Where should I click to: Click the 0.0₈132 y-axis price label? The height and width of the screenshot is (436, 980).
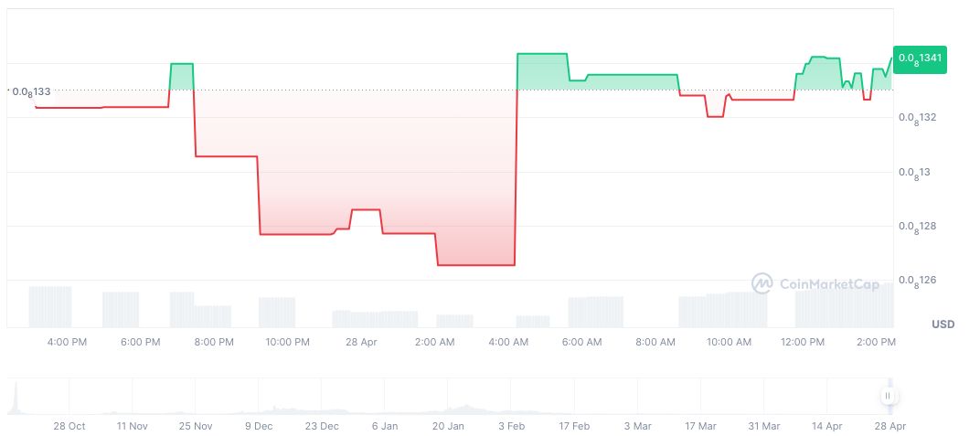919,118
